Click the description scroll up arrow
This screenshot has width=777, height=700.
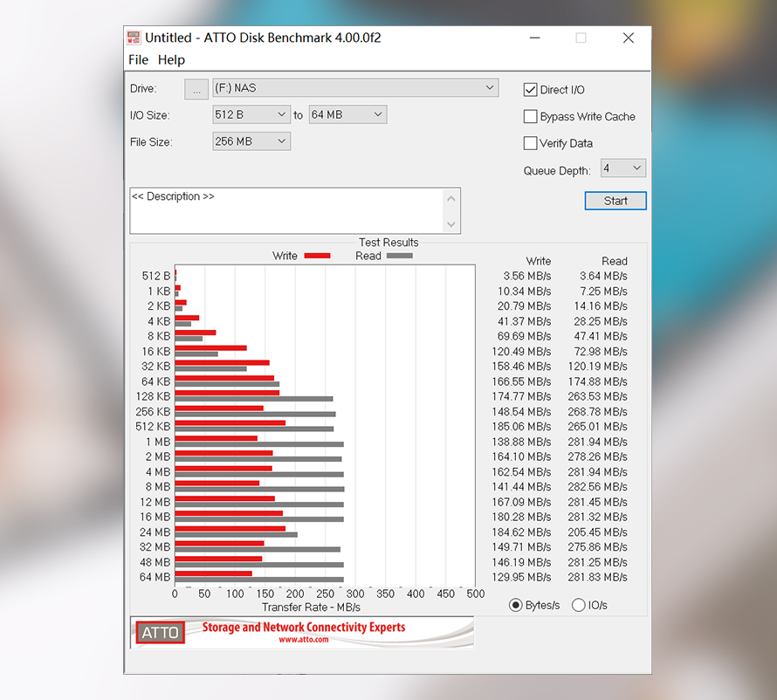pos(451,199)
